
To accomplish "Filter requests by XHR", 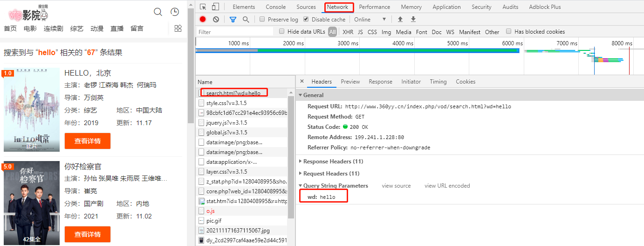I will (348, 32).
